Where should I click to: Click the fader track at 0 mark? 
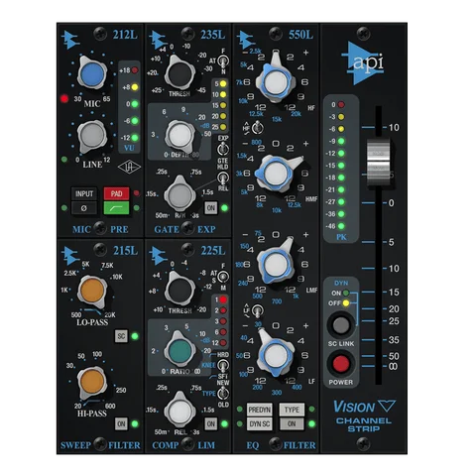pos(379,202)
